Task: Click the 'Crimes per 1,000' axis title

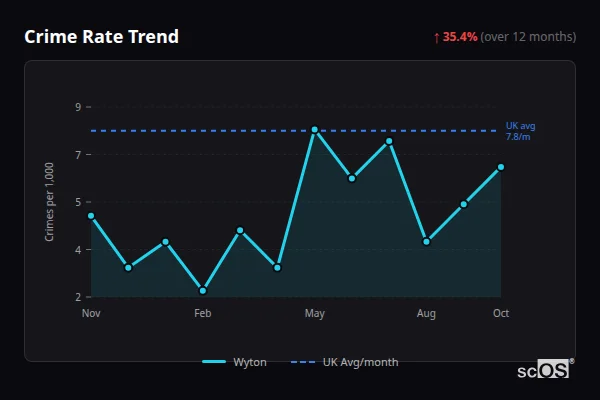Action: coord(49,202)
